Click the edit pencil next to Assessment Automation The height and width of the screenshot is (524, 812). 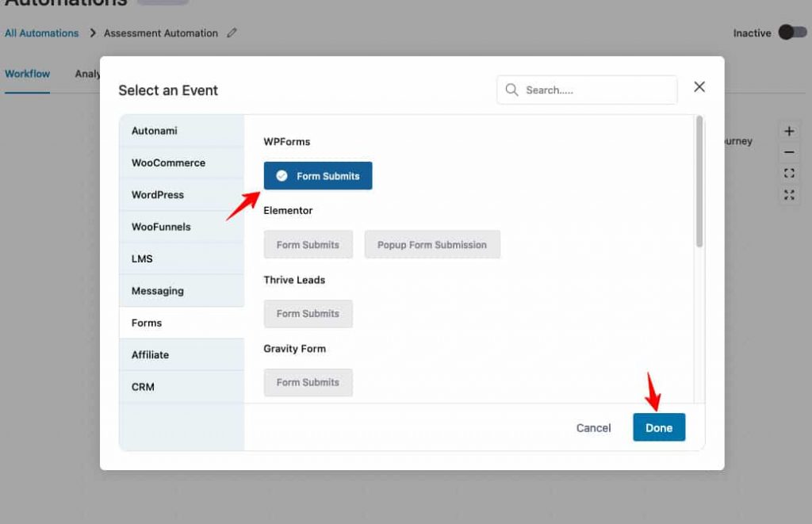point(232,33)
